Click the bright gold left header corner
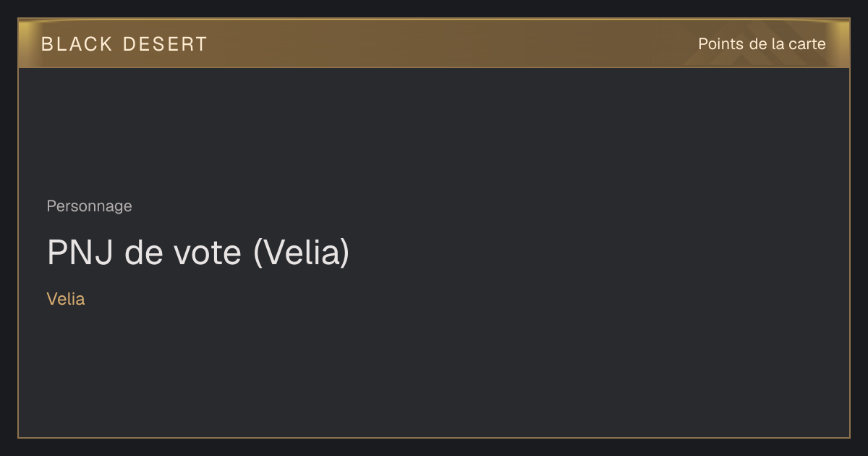 click(x=27, y=43)
